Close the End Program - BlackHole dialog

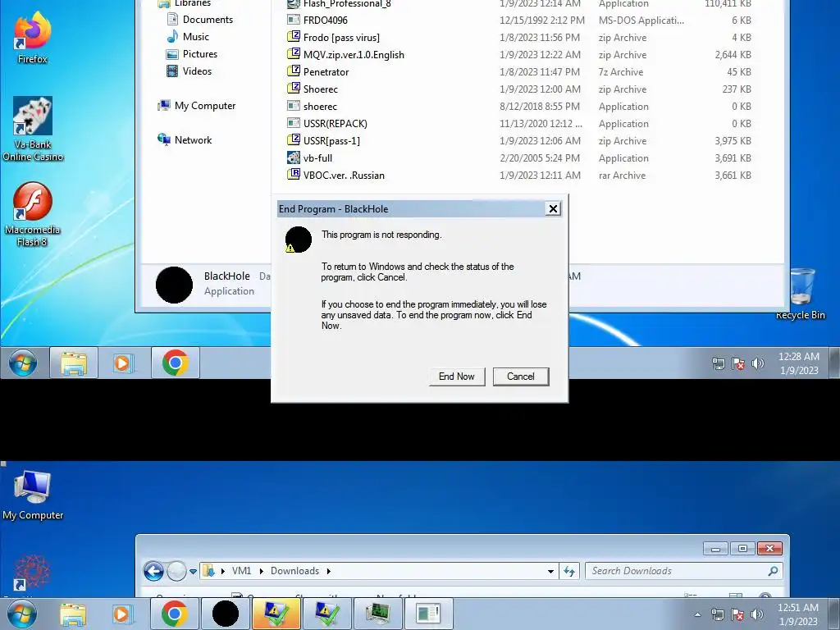click(553, 209)
